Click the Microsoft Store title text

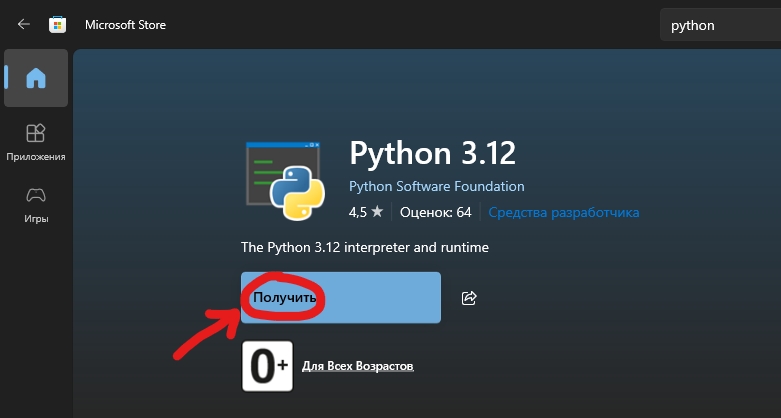125,25
